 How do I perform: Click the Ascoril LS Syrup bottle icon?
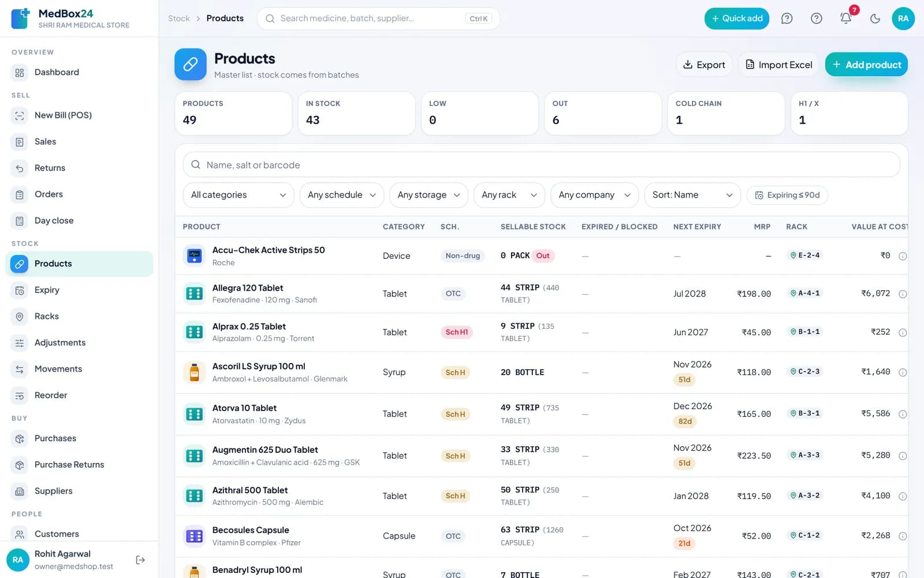(195, 372)
